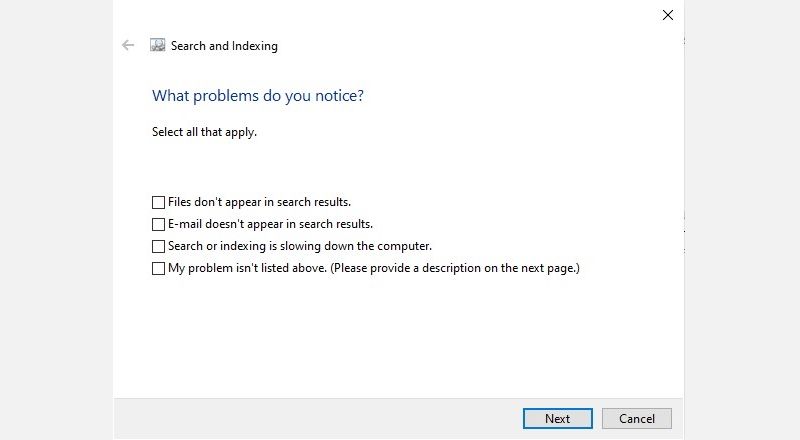Click the Next button

click(x=557, y=419)
